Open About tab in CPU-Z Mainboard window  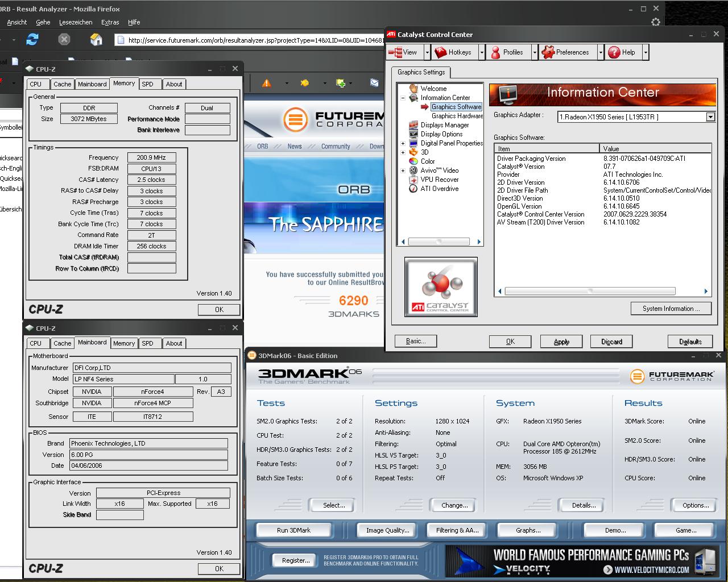[x=174, y=343]
